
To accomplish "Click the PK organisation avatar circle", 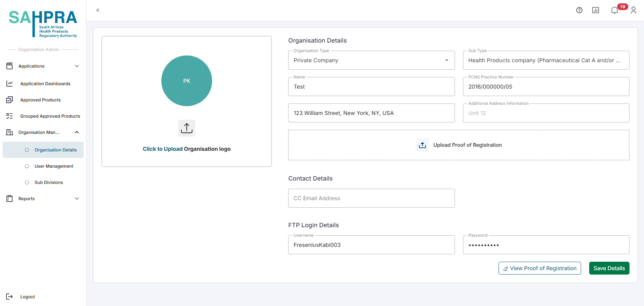I will (187, 81).
